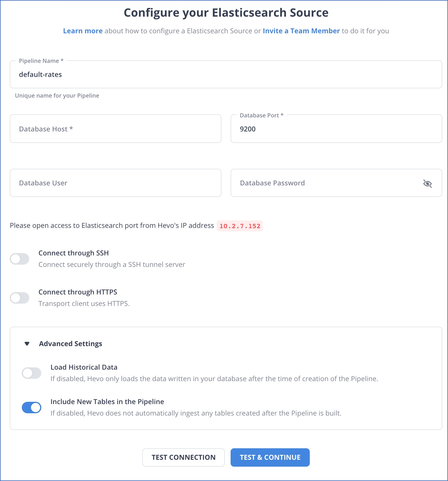Disable Include New Tables in the Pipeline

point(32,408)
